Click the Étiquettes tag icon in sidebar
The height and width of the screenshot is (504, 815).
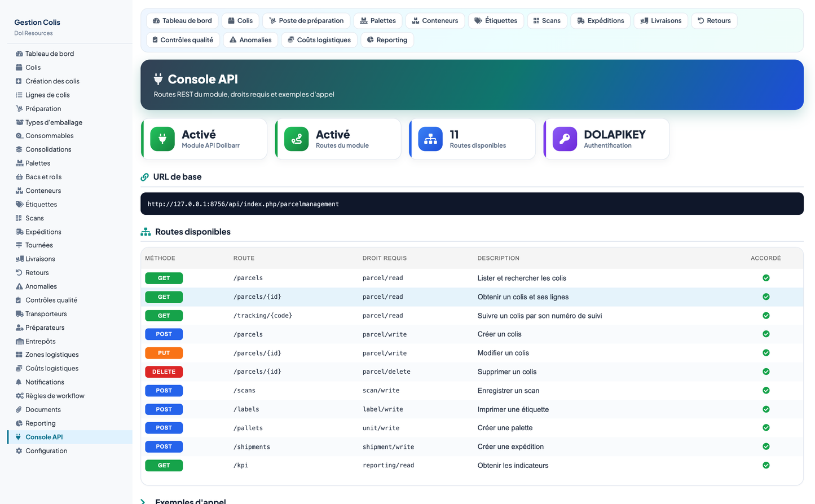pyautogui.click(x=19, y=204)
